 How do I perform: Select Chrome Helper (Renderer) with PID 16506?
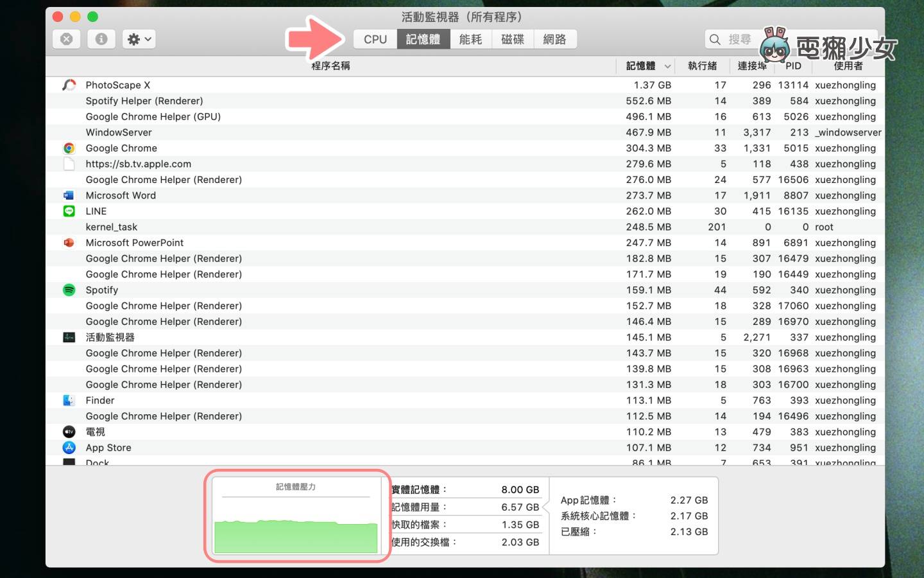click(x=465, y=180)
